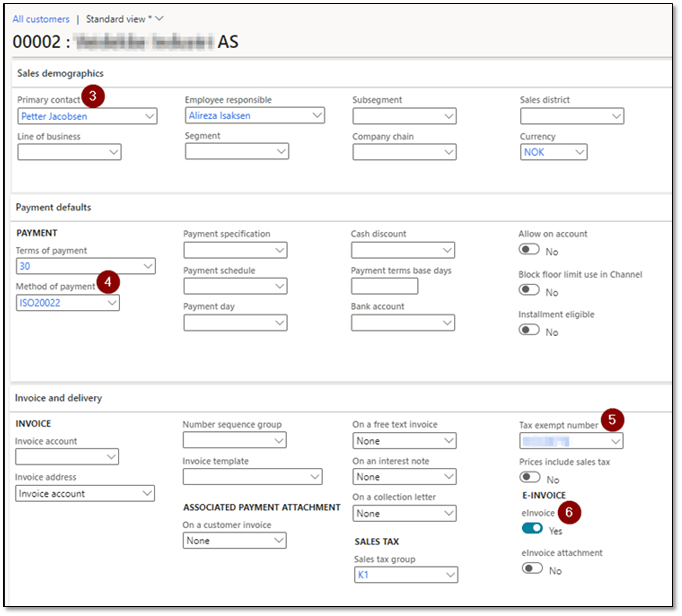Enable the Installment eligible switch
The height and width of the screenshot is (616, 682).
[530, 331]
